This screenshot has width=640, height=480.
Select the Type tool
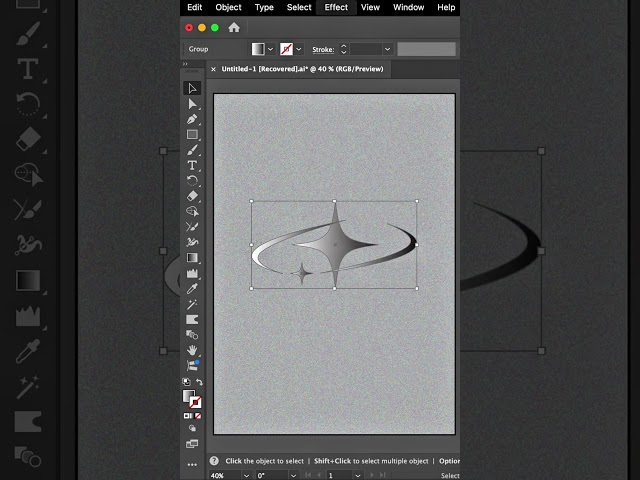coord(192,165)
